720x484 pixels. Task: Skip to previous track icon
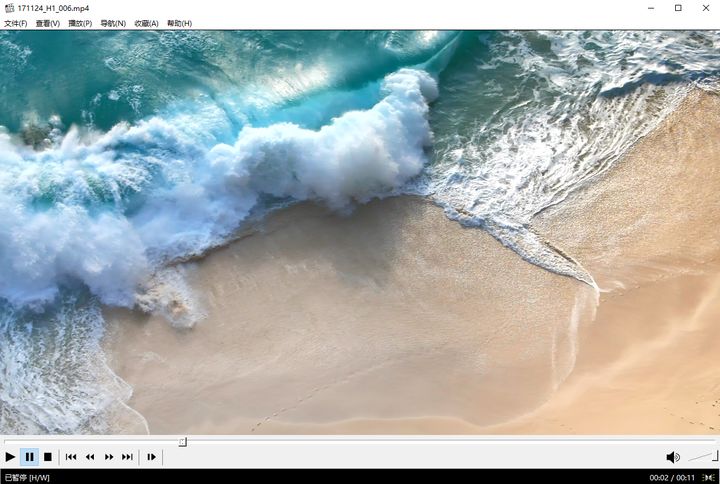pyautogui.click(x=71, y=457)
